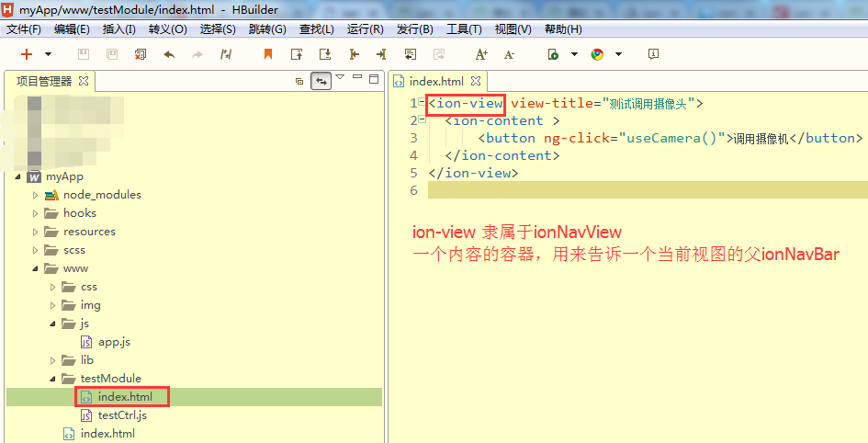Toggle Link with Editor in project manager
Image resolution: width=868 pixels, height=443 pixels.
(321, 81)
